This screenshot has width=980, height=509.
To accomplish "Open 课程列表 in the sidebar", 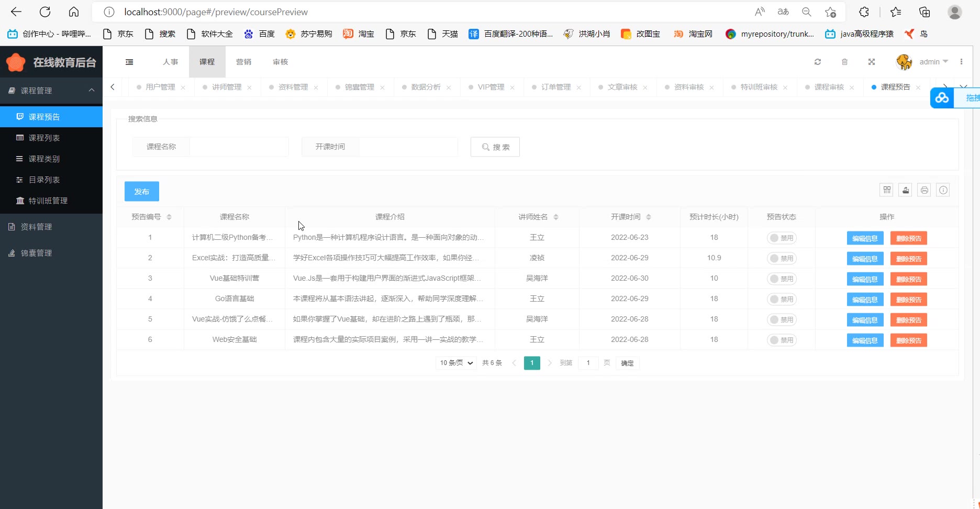I will pyautogui.click(x=44, y=138).
